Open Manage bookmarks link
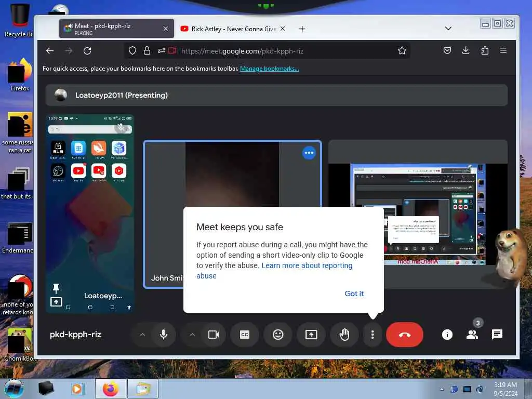The width and height of the screenshot is (532, 399). pyautogui.click(x=270, y=69)
